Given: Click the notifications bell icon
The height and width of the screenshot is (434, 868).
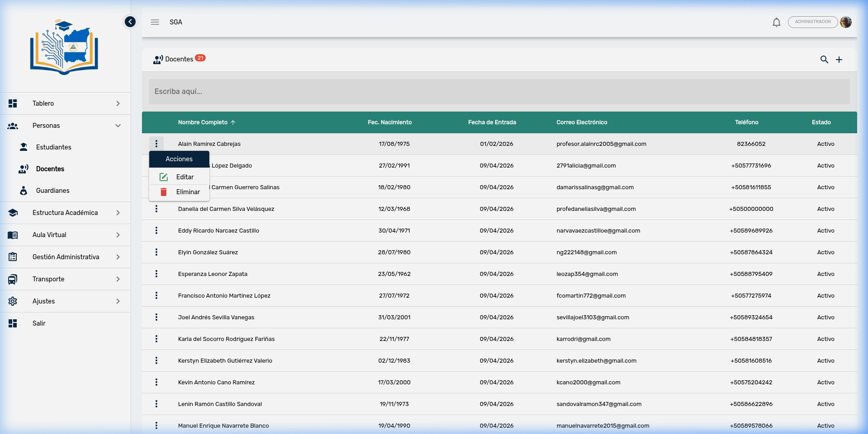Looking at the screenshot, I should [776, 22].
